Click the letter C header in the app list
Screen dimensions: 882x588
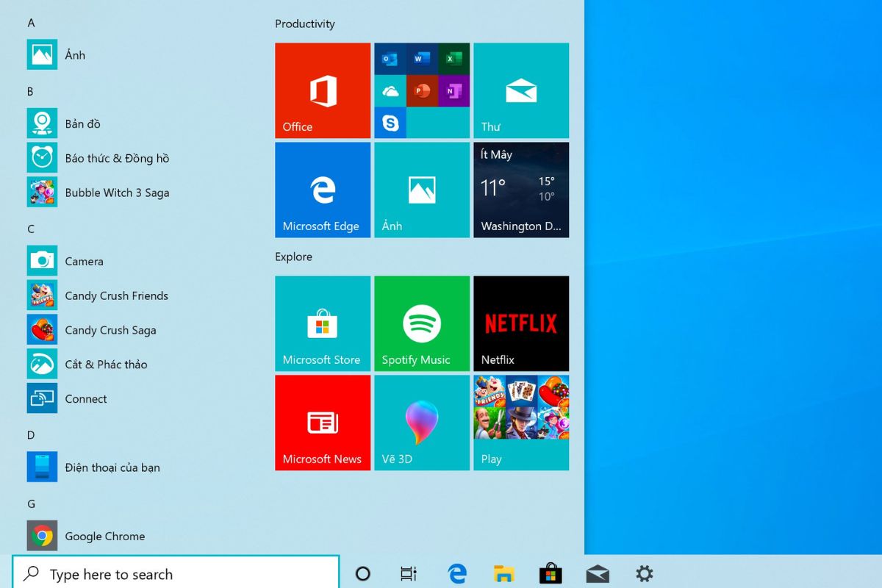pos(31,229)
